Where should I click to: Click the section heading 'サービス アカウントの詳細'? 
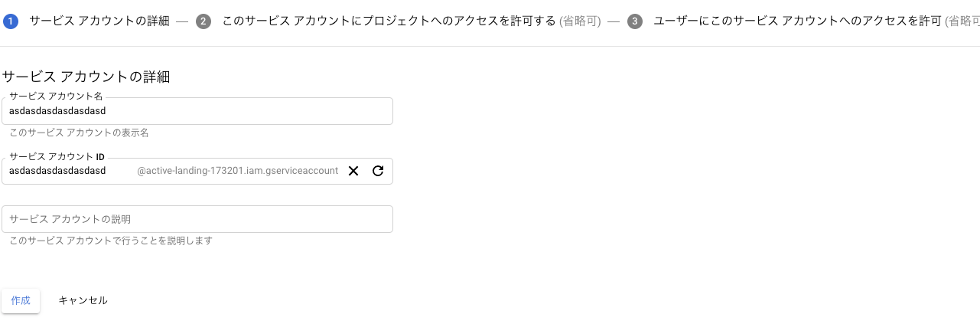(x=86, y=77)
